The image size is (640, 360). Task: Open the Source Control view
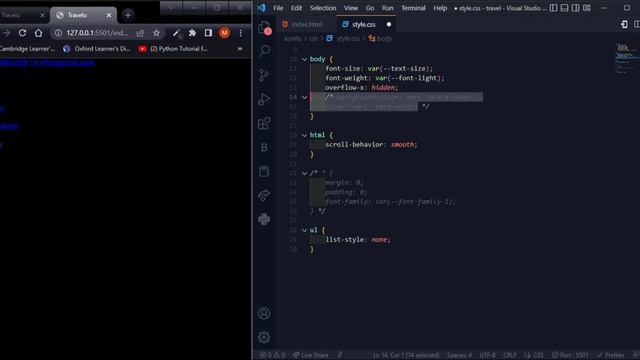pyautogui.click(x=264, y=75)
